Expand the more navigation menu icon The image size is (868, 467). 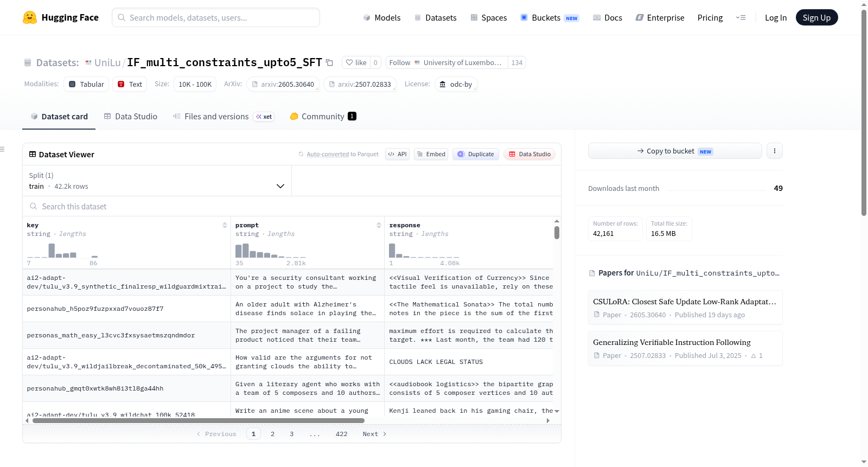741,17
